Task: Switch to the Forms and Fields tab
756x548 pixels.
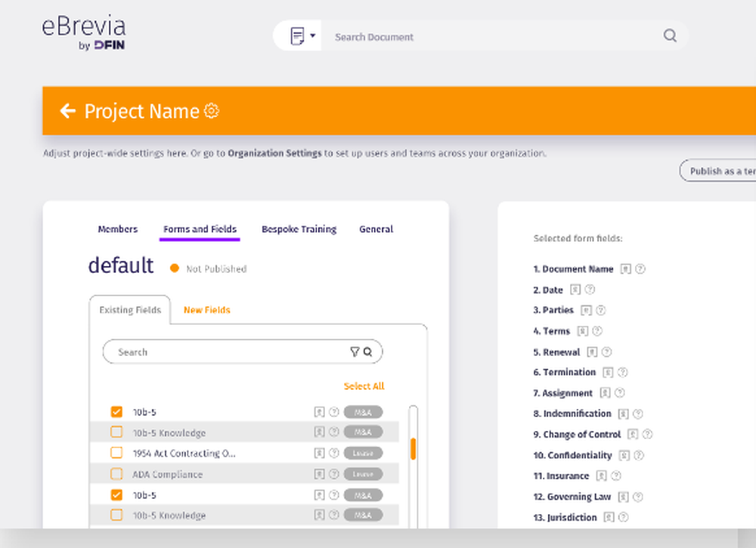Action: 199,229
